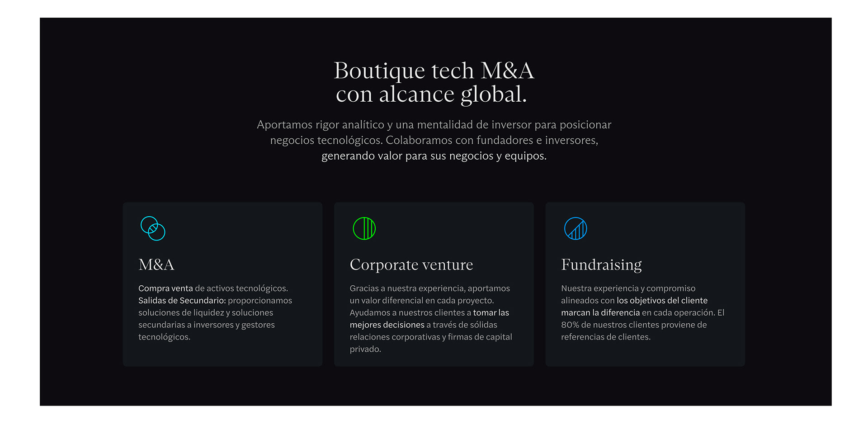
Task: Open the Corporate venture card heading
Action: pyautogui.click(x=411, y=264)
